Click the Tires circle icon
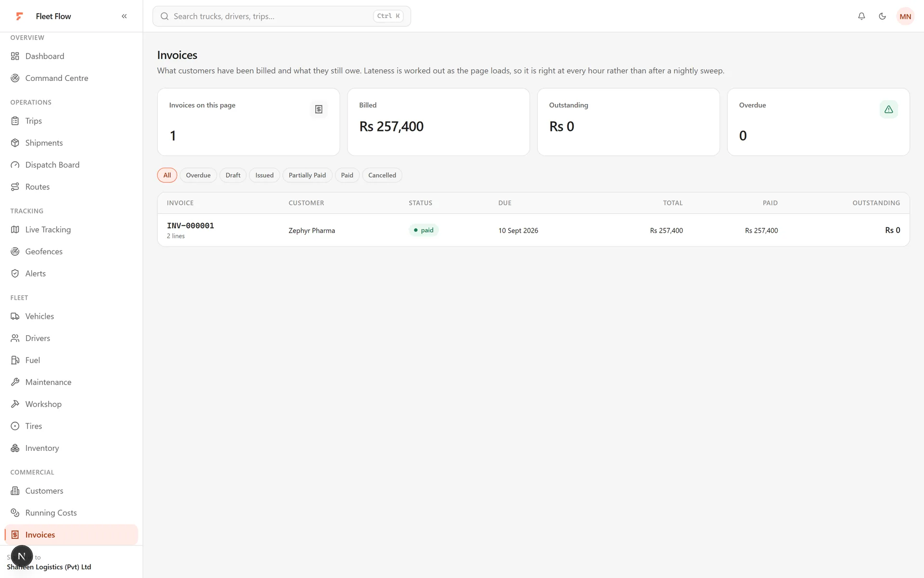Screen dimensions: 924x578 [x=15, y=426]
